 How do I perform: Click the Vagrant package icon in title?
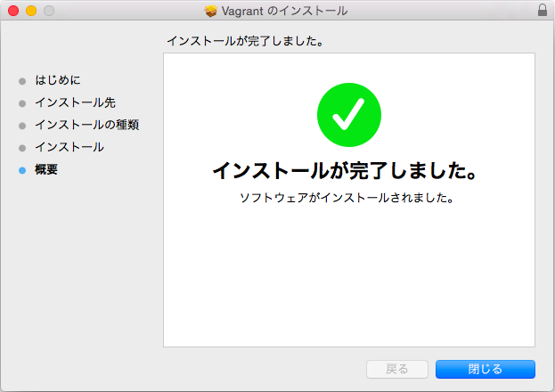click(x=210, y=11)
